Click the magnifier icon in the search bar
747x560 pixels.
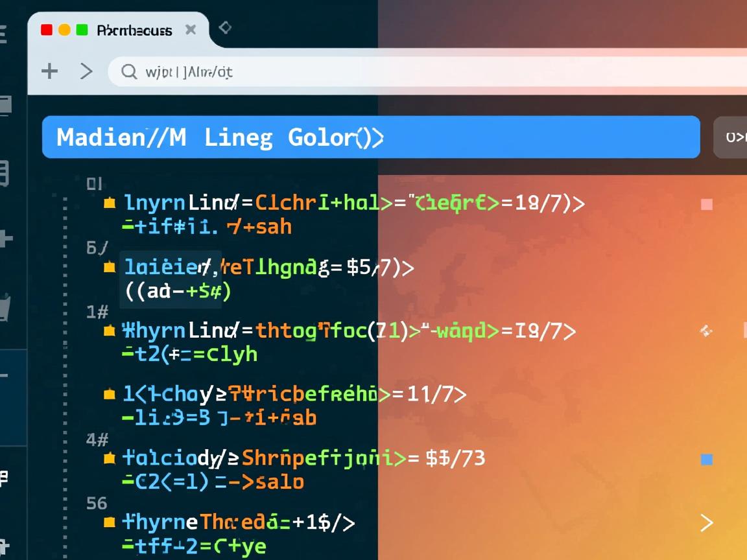tap(129, 71)
